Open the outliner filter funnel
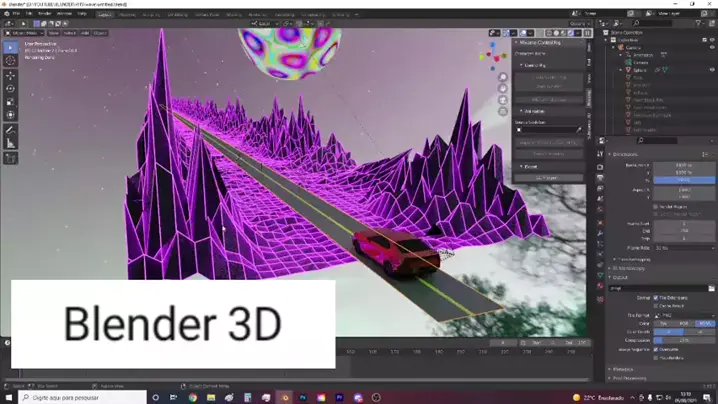The width and height of the screenshot is (718, 404). (x=698, y=23)
